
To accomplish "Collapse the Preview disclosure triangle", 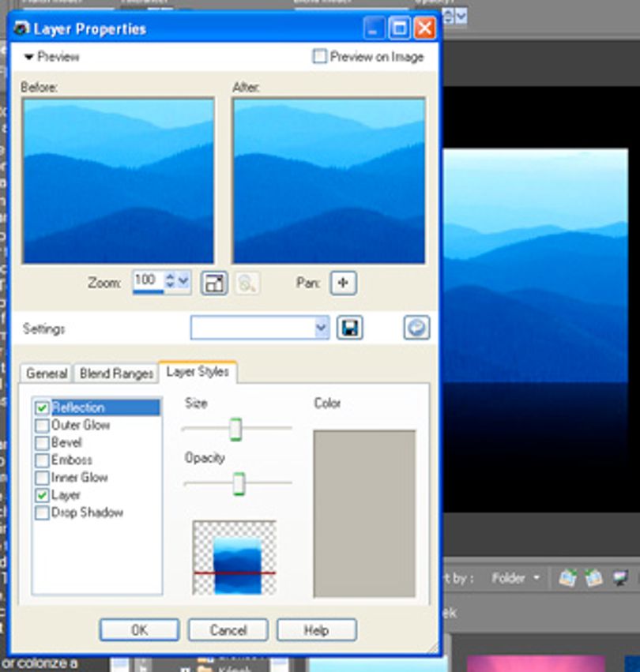I will coord(28,57).
